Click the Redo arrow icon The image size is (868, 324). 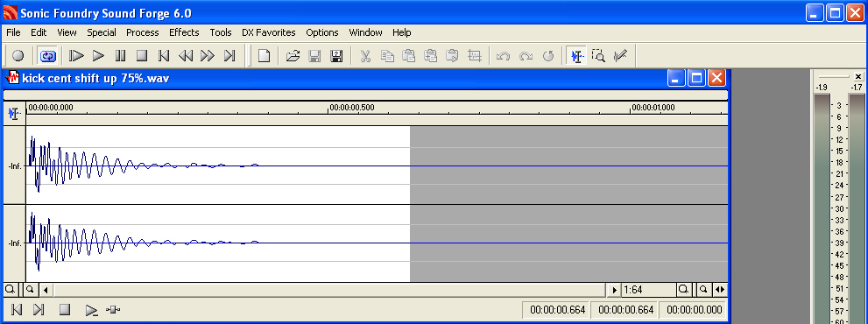coord(526,55)
